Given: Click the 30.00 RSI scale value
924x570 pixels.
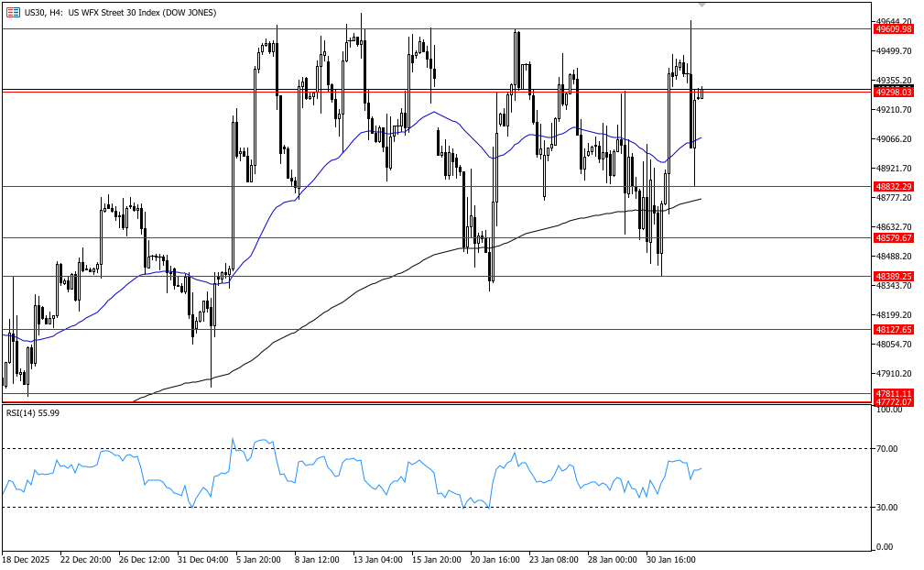Looking at the screenshot, I should pyautogui.click(x=886, y=508).
